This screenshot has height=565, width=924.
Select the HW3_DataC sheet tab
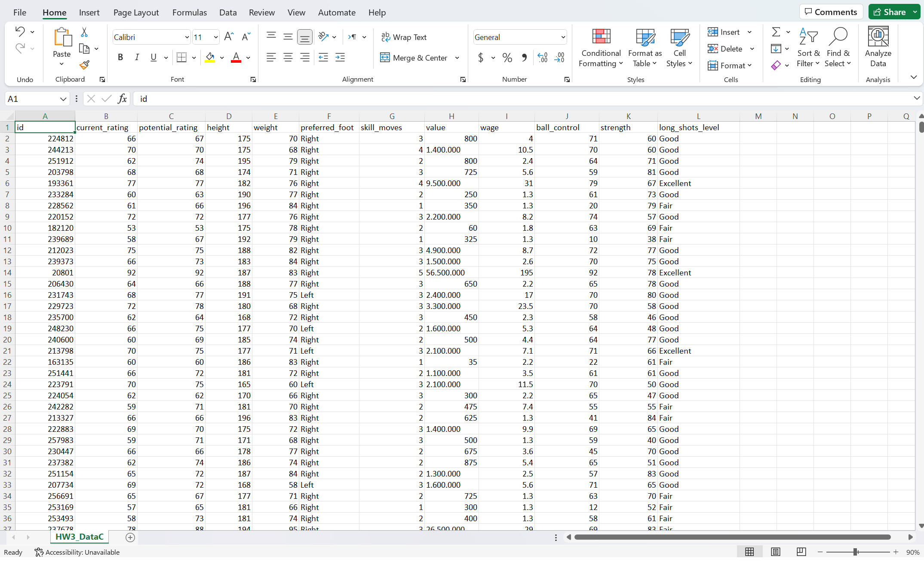[x=80, y=537]
